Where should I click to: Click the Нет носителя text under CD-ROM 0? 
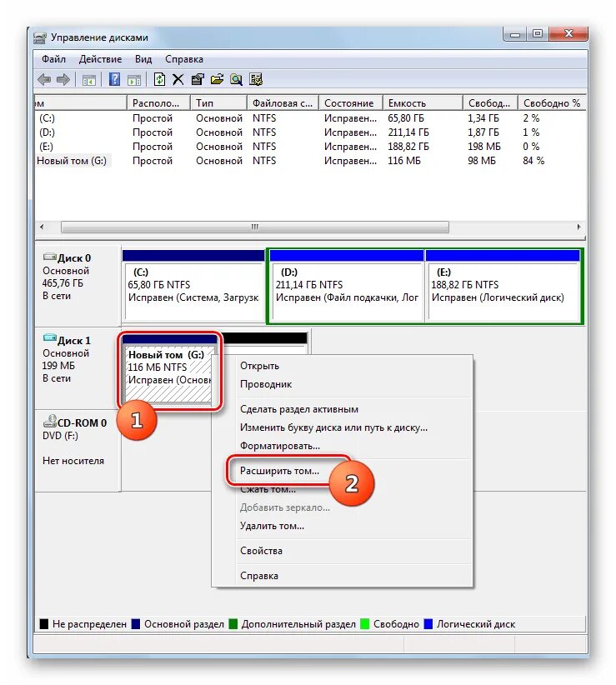pos(73,461)
